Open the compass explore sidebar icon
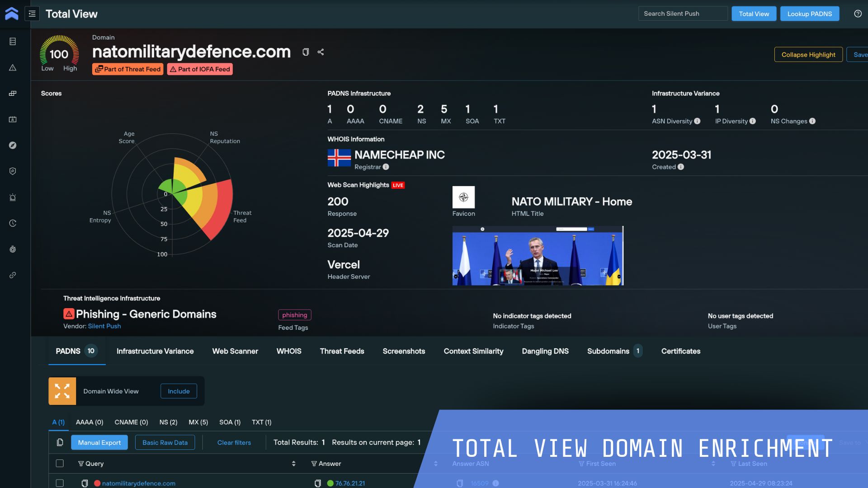Viewport: 868px width, 488px height. (13, 145)
